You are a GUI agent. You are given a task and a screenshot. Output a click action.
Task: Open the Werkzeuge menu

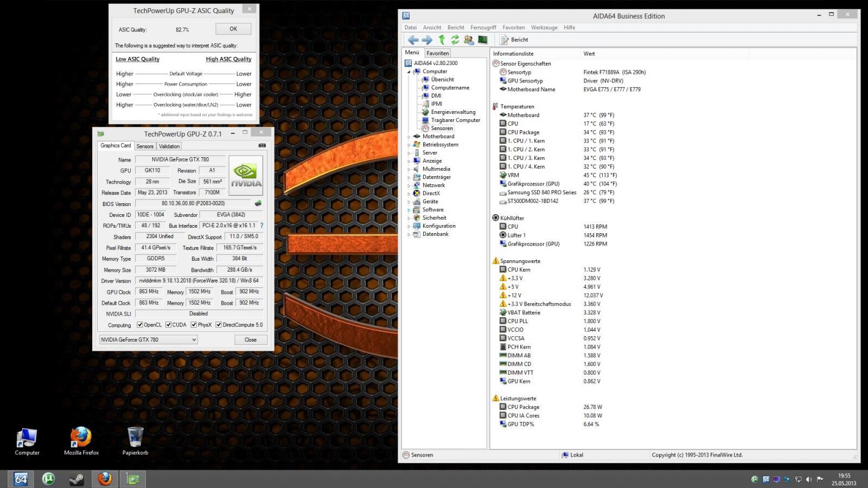pos(544,28)
